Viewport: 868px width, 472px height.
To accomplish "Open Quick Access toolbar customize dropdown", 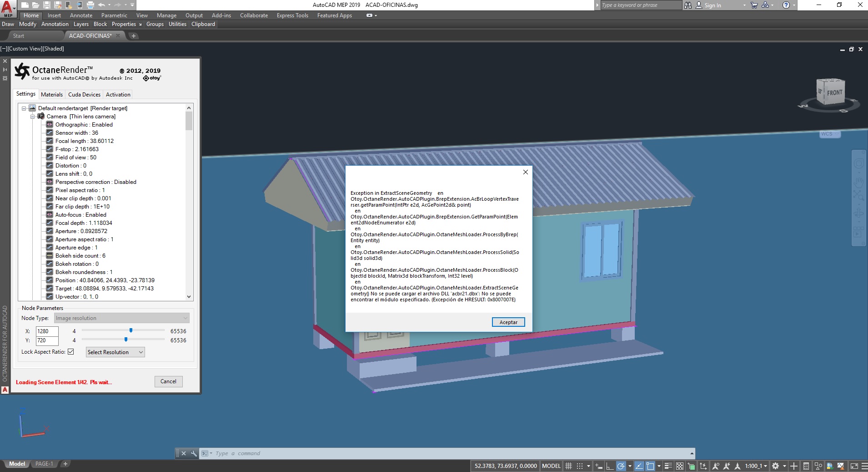I will pyautogui.click(x=132, y=5).
